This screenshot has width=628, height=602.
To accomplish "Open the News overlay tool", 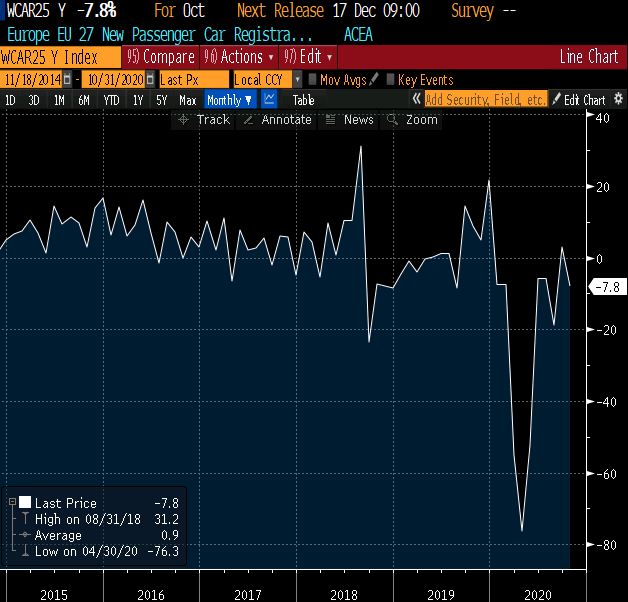I will [350, 120].
